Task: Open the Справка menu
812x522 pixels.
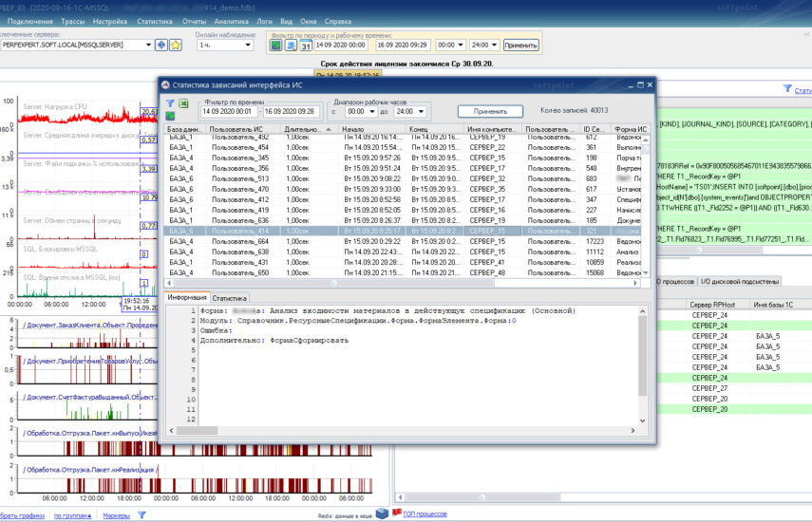Action: [x=338, y=21]
